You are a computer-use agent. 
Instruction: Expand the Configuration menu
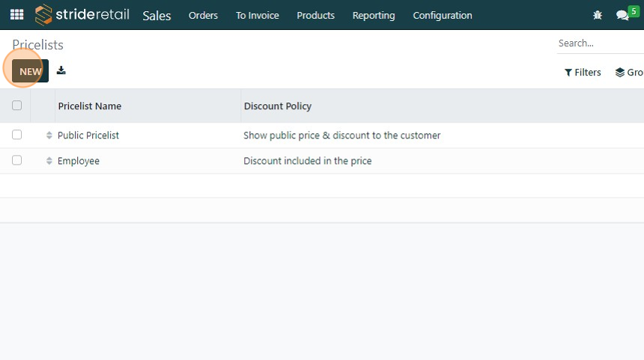click(x=443, y=15)
